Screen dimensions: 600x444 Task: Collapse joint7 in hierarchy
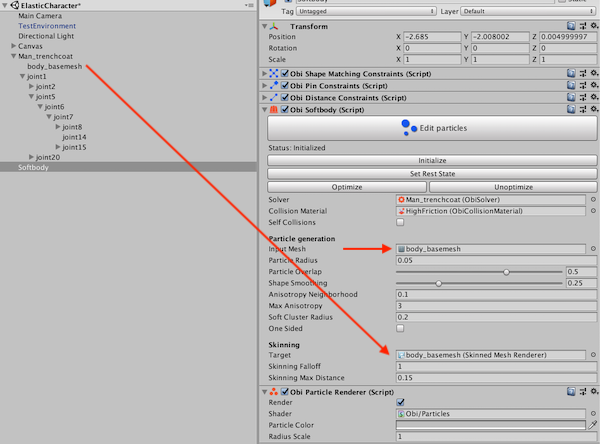[49, 117]
